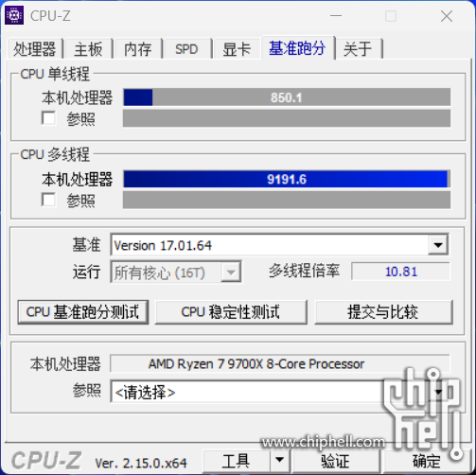Run the CPU 稳定性测试 button
The image size is (476, 475).
pyautogui.click(x=231, y=312)
